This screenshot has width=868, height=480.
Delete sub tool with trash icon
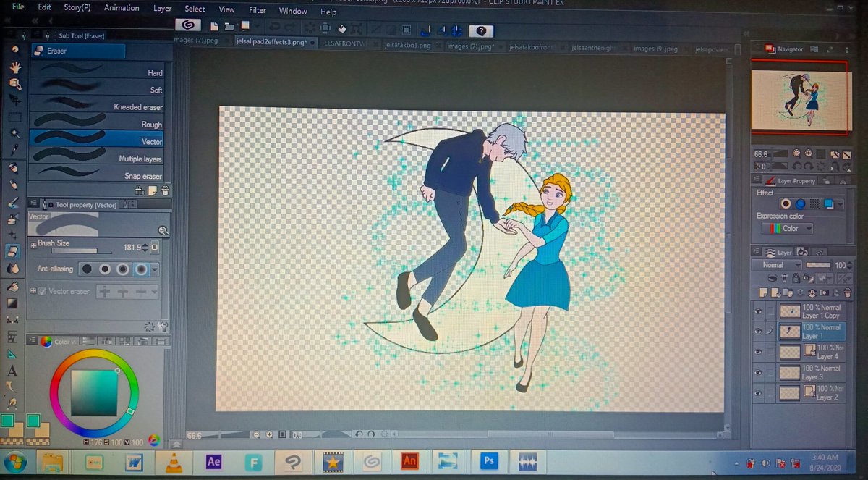(x=165, y=191)
